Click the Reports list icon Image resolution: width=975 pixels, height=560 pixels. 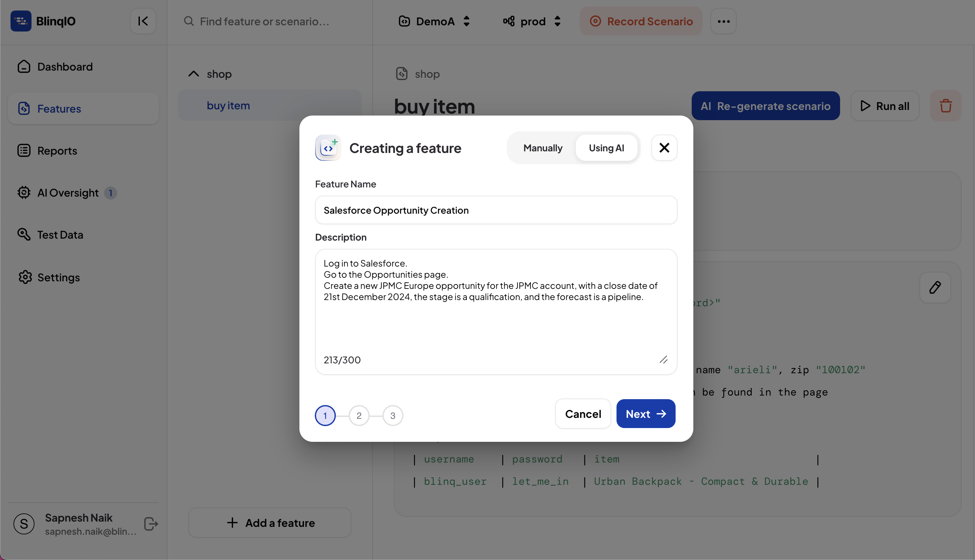pyautogui.click(x=24, y=150)
